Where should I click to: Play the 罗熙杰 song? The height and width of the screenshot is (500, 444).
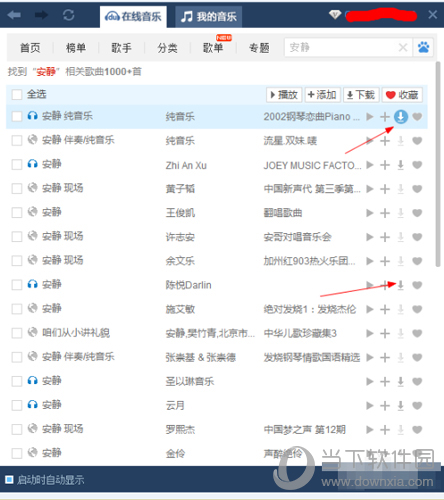pos(370,430)
